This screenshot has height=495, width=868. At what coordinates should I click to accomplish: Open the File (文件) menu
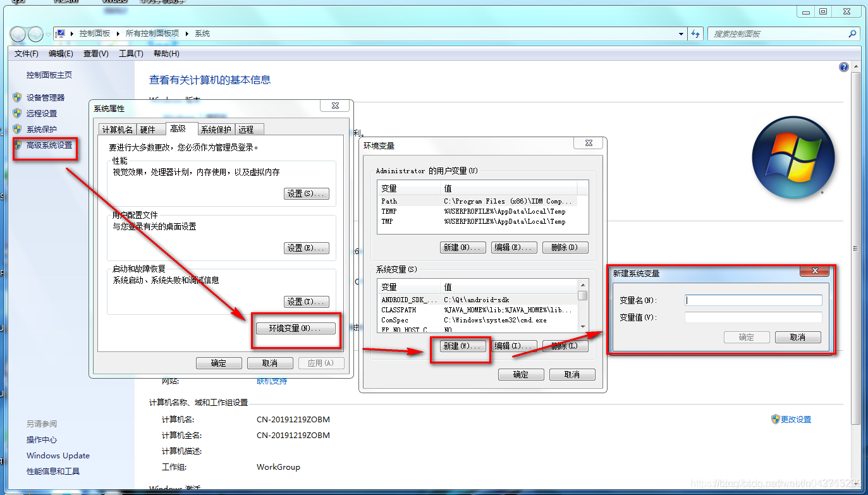pos(27,54)
